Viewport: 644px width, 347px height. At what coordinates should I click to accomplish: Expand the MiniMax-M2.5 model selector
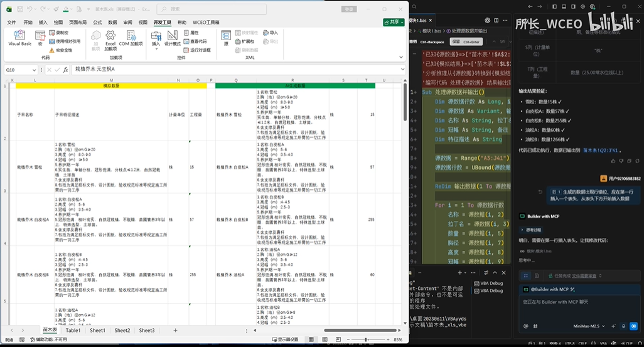[x=589, y=326]
